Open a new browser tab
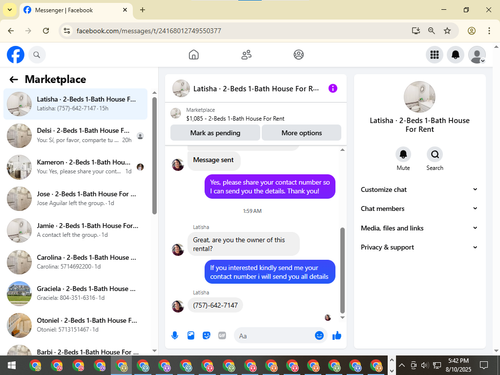The image size is (500, 375). (142, 10)
